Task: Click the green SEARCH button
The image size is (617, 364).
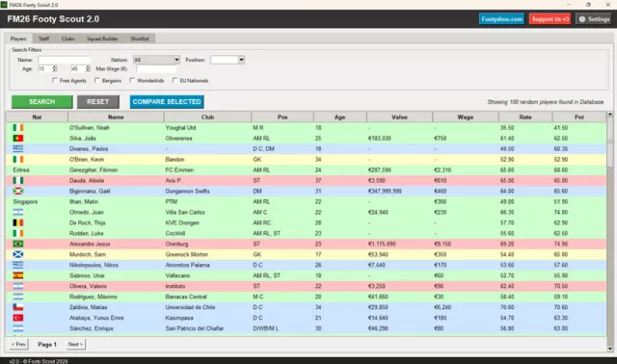Action: (42, 102)
